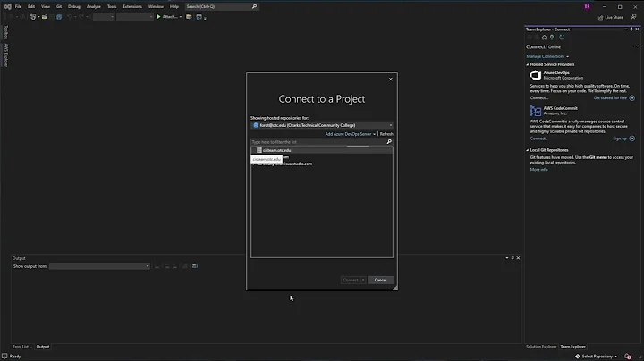Select the cisteam.otc.edu server row

pyautogui.click(x=322, y=150)
